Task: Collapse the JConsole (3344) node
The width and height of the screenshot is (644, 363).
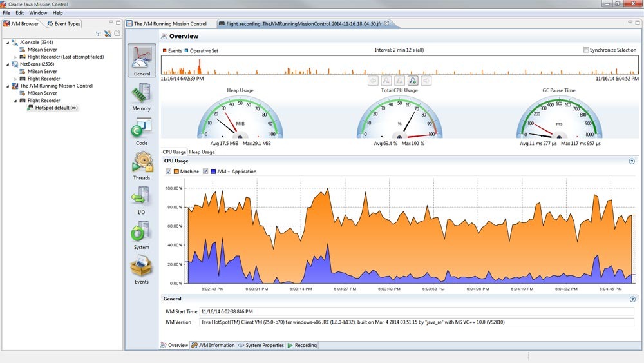Action: (8, 43)
